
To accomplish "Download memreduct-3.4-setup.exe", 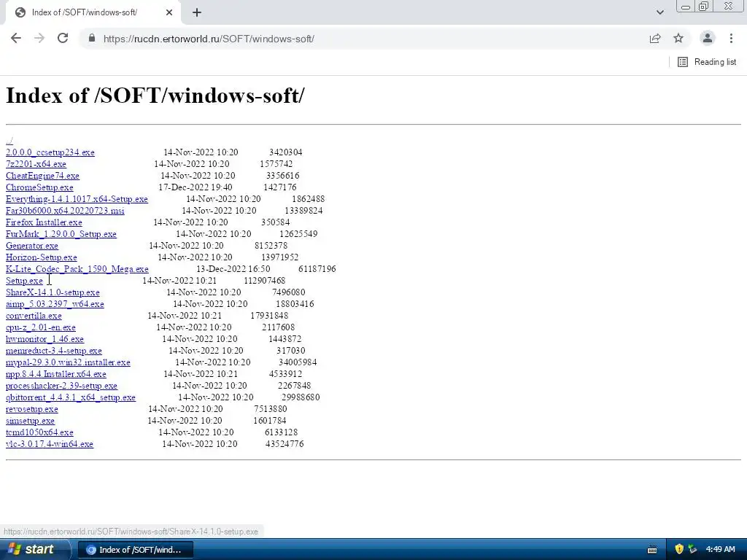I will [54, 351].
